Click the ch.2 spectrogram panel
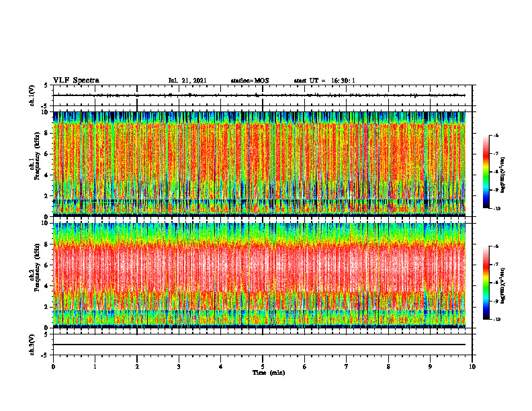 pos(259,275)
